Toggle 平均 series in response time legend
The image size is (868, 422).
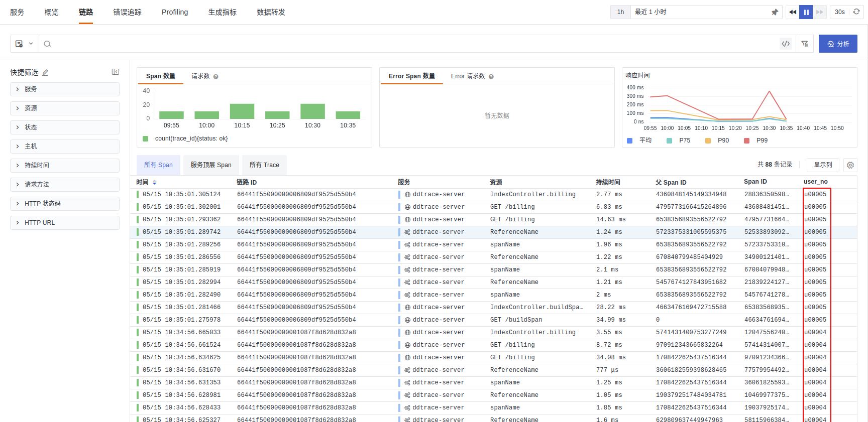pyautogui.click(x=639, y=140)
